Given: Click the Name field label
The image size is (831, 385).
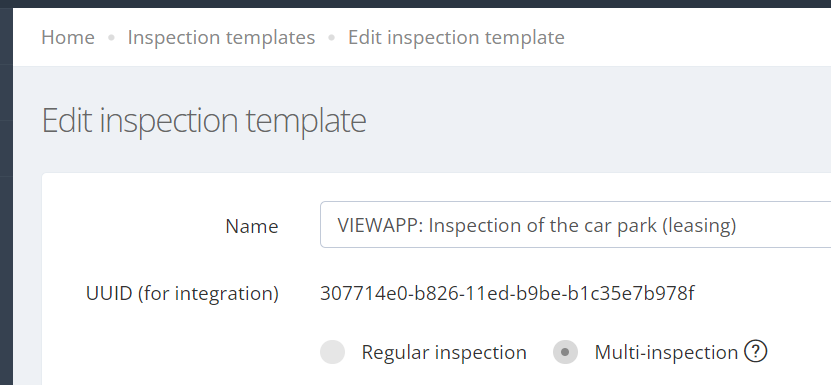Looking at the screenshot, I should (252, 226).
